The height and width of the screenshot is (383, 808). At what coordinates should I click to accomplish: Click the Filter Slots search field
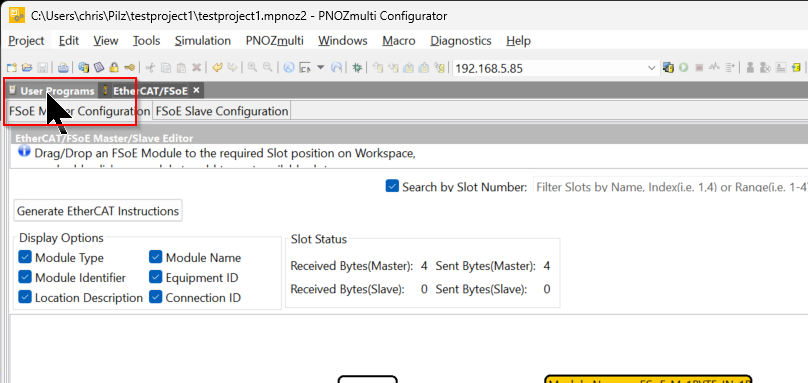(x=670, y=187)
